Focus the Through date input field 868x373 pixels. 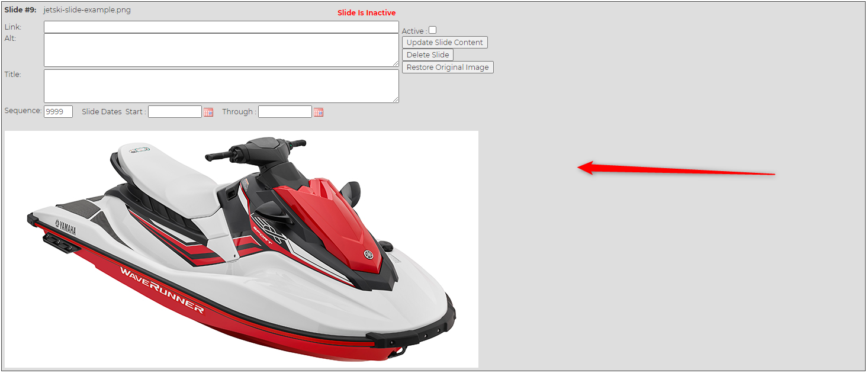[285, 111]
